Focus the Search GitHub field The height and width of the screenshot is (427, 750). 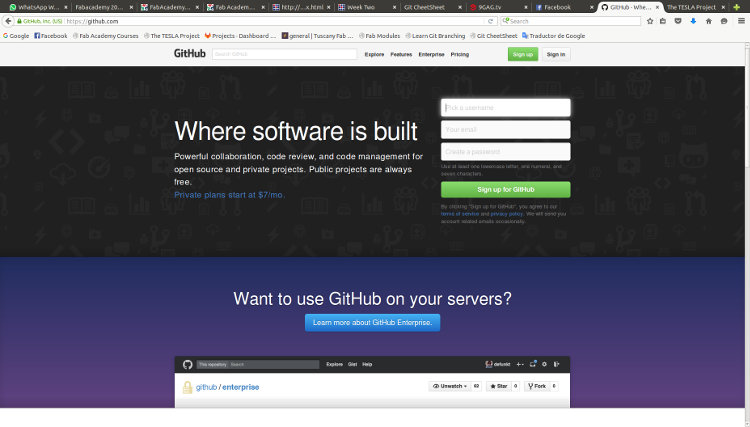(285, 55)
